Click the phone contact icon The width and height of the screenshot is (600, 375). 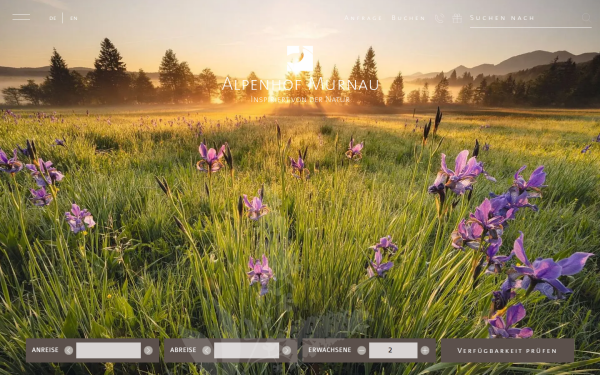click(x=439, y=18)
